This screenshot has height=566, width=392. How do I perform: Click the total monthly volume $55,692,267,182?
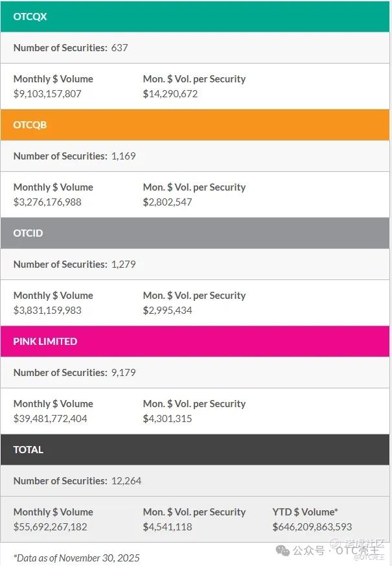coord(51,526)
